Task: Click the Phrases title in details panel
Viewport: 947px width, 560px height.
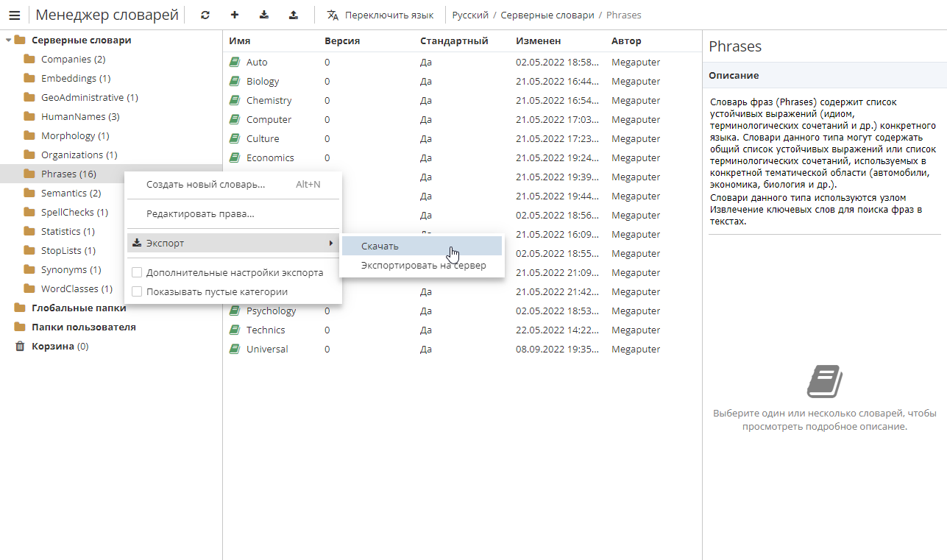Action: (735, 46)
